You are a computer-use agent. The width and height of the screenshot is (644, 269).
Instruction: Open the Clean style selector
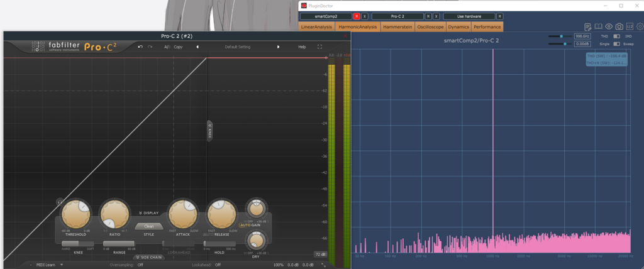click(x=148, y=226)
